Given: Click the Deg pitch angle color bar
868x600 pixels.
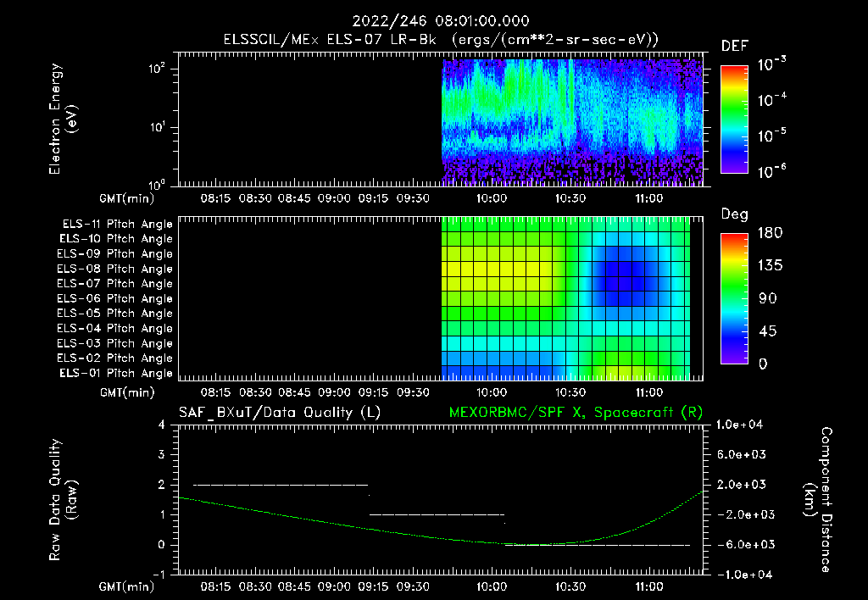Looking at the screenshot, I should click(734, 299).
